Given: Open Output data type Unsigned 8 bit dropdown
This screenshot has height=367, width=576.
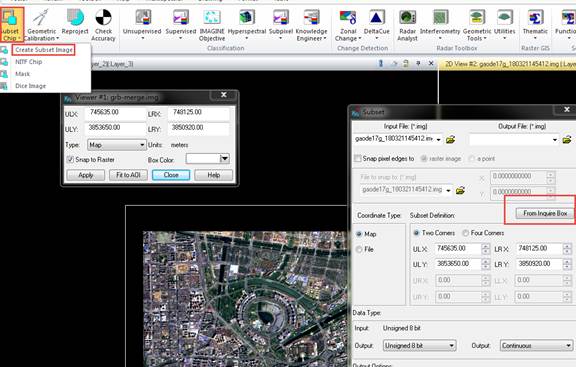Looking at the screenshot, I should click(x=420, y=346).
